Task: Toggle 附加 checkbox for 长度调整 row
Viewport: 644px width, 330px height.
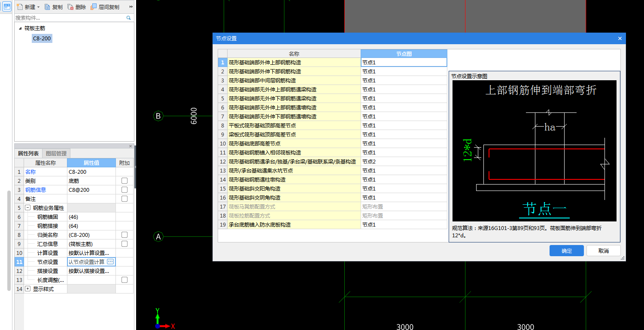Action: point(125,280)
